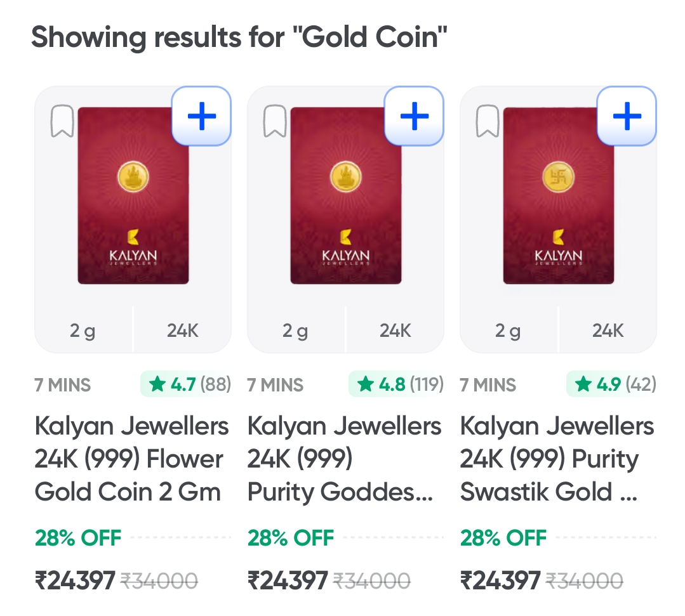The image size is (685, 616).
Task: Open Kalyan Jewellers Swastik Gold coin title
Action: click(x=557, y=459)
